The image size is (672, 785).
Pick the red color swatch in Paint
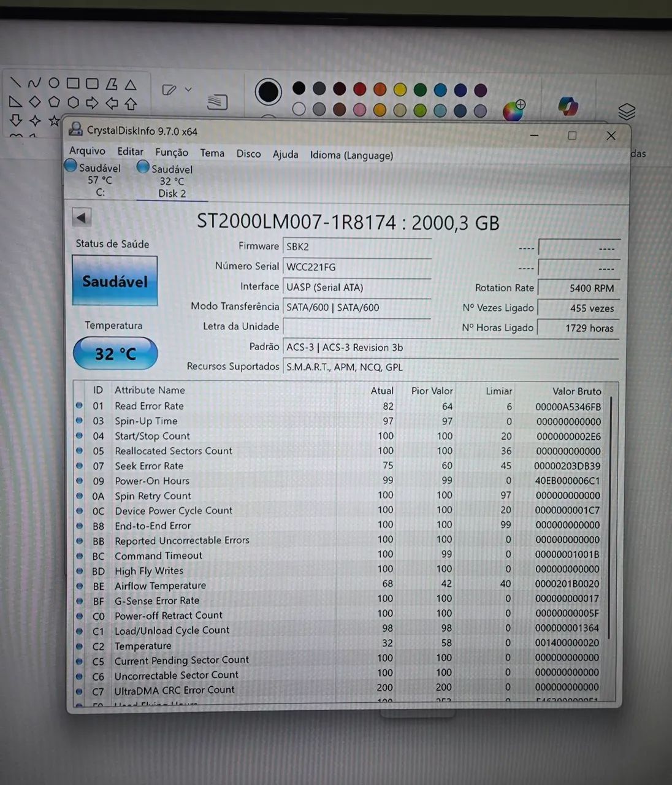click(360, 89)
